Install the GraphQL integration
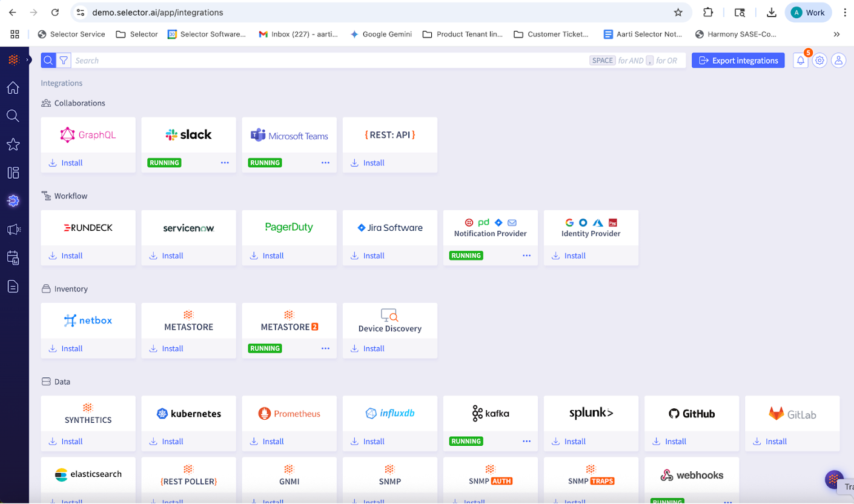The height and width of the screenshot is (504, 854). tap(66, 163)
